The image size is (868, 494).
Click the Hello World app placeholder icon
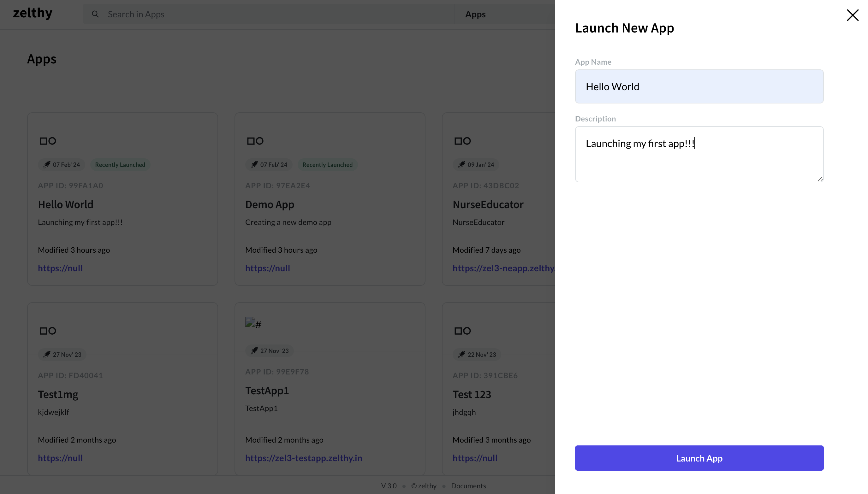coord(48,141)
